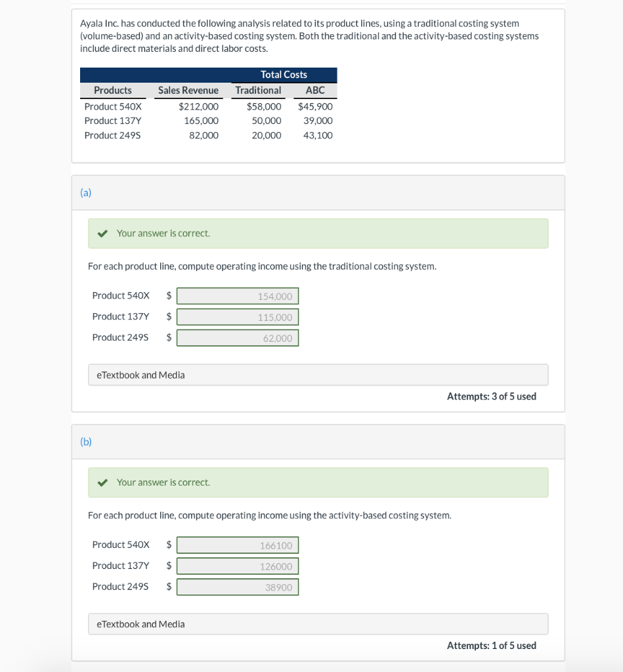Click the traditional costing system question text
The image size is (623, 672).
point(262,266)
